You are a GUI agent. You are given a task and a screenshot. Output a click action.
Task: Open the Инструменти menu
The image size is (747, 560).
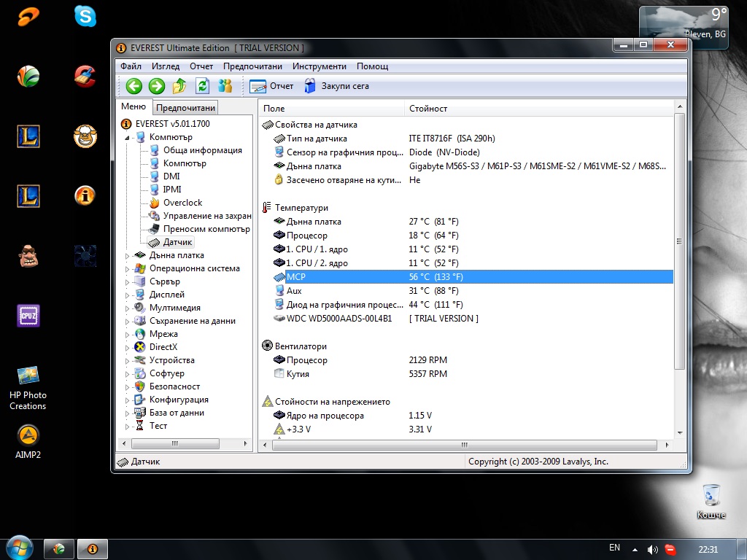point(320,66)
